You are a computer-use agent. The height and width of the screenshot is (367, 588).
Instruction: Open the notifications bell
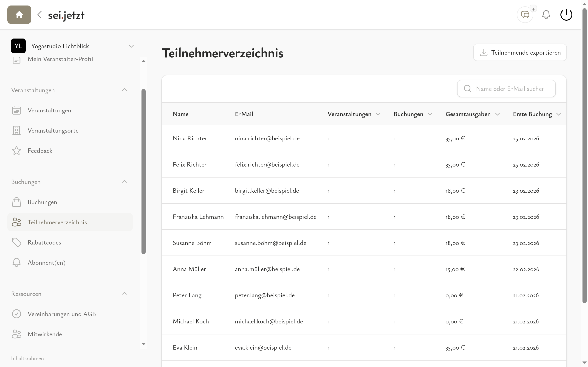(546, 15)
